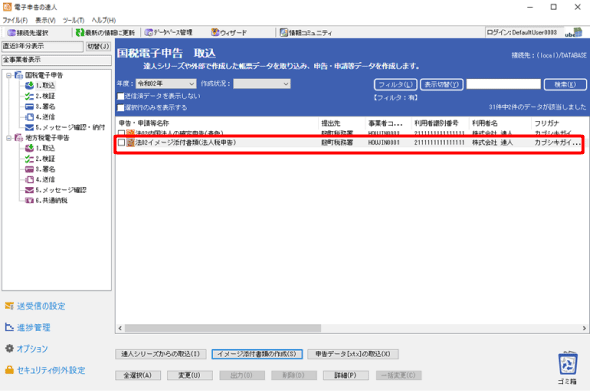
Task: Collapse the 国税電子申告 tree node
Action: [9, 75]
